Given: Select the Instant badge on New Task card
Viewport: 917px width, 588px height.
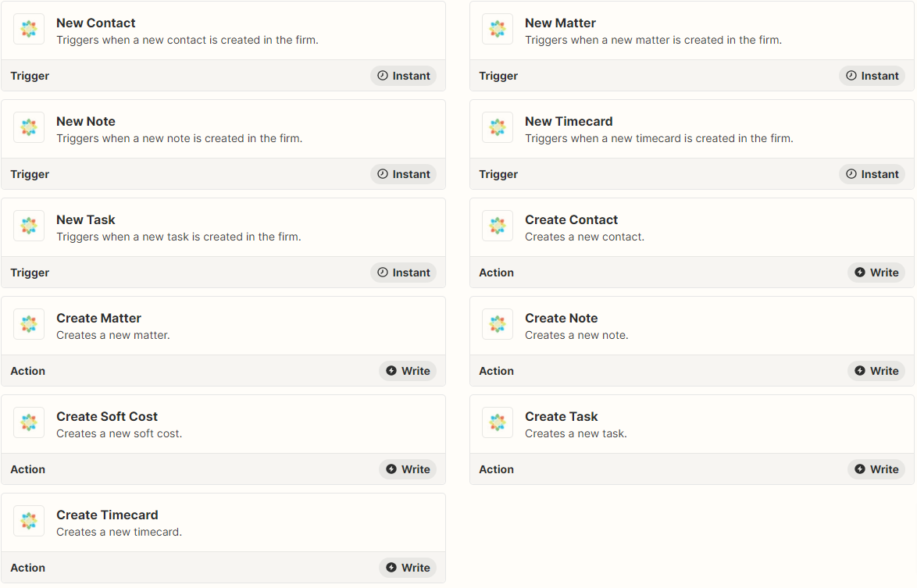Looking at the screenshot, I should [x=404, y=273].
